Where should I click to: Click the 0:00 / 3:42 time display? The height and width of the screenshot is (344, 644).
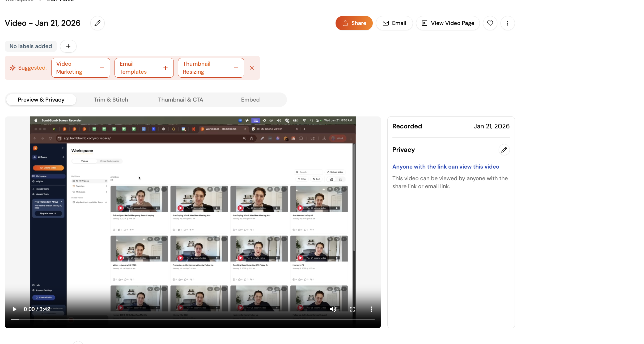tap(37, 309)
